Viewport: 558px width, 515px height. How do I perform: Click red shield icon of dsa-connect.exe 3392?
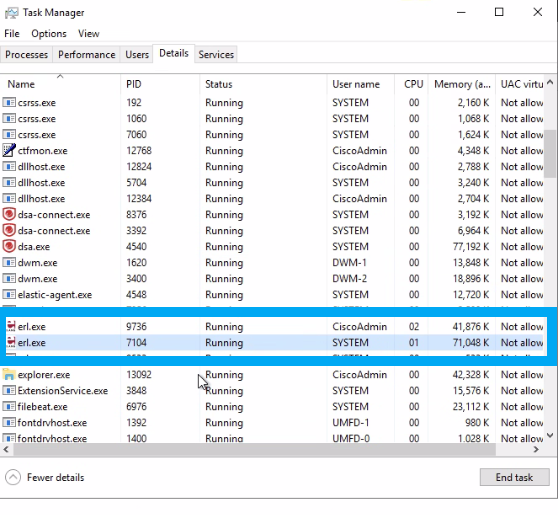click(9, 230)
